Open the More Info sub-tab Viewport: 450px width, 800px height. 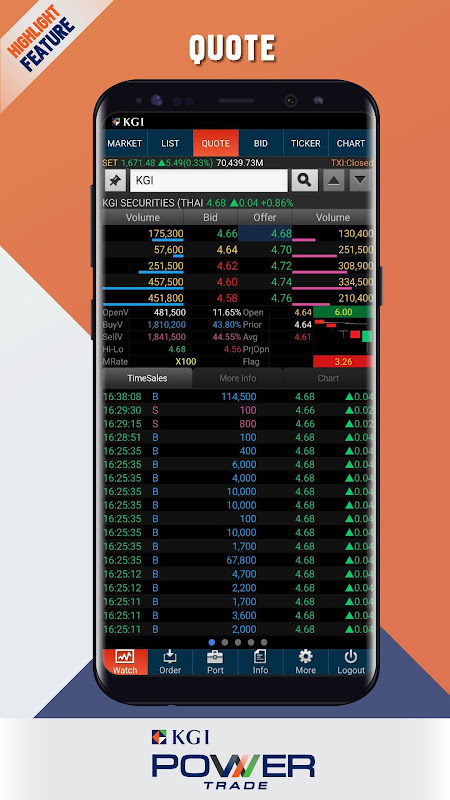click(x=238, y=378)
